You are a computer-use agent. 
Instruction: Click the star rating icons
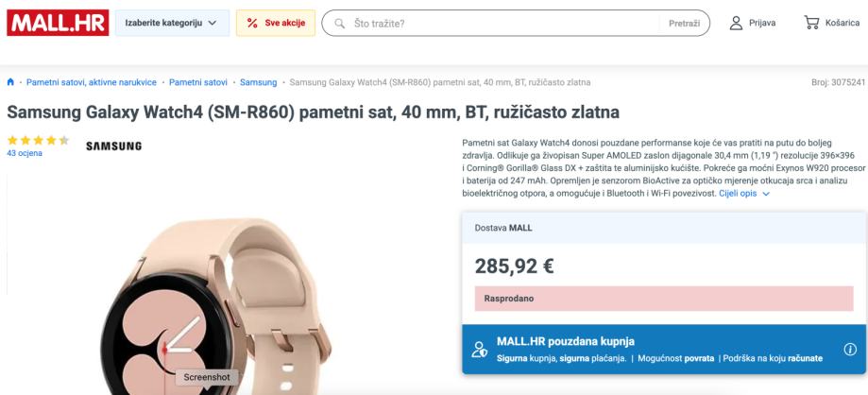pyautogui.click(x=38, y=140)
